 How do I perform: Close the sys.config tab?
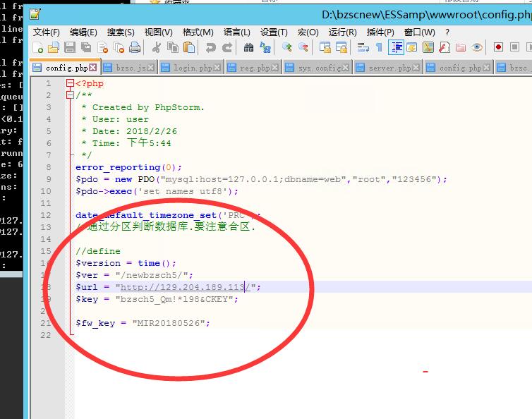(x=346, y=68)
